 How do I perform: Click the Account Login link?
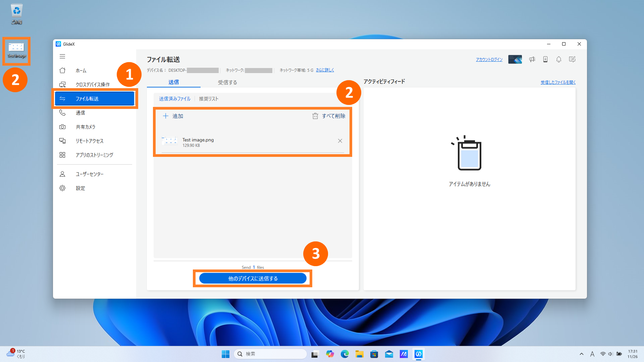pos(489,60)
